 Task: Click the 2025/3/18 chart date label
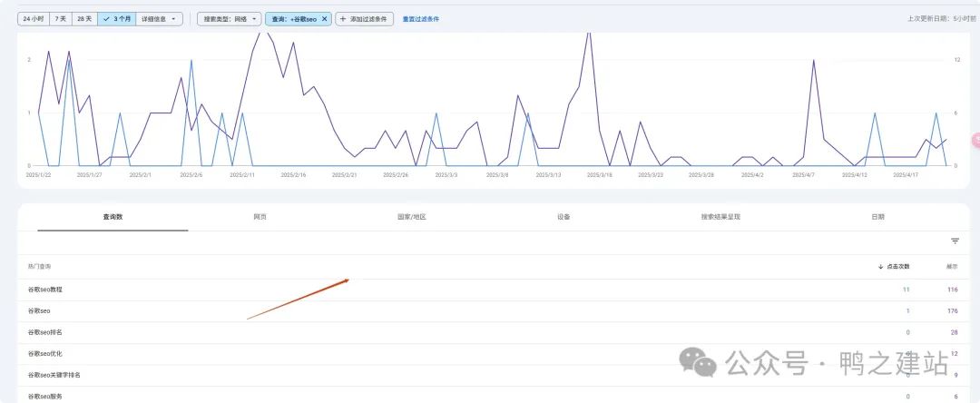click(600, 175)
